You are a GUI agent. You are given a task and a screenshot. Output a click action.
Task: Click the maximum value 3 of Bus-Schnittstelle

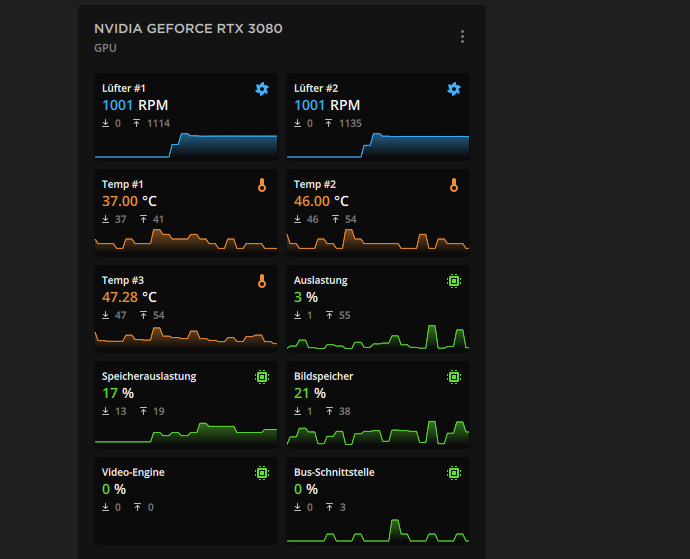[343, 507]
